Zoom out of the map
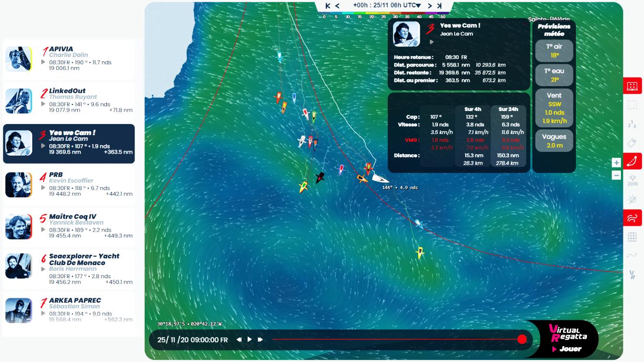644x362 pixels. (616, 175)
